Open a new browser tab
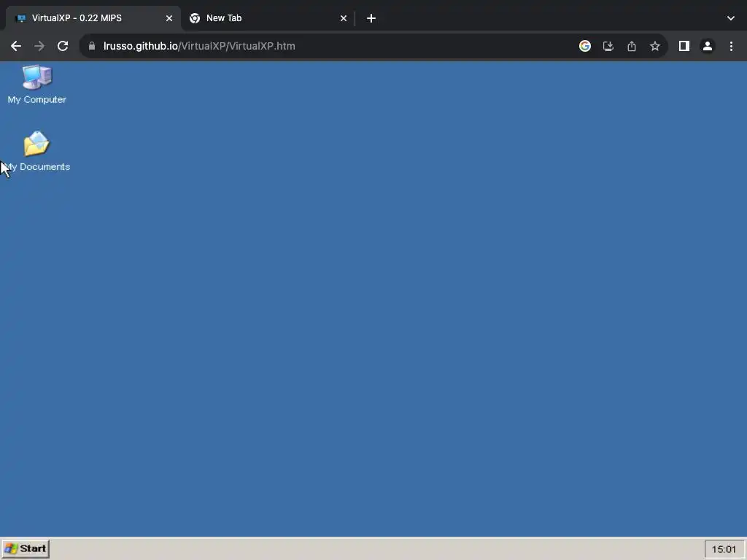 (x=371, y=18)
